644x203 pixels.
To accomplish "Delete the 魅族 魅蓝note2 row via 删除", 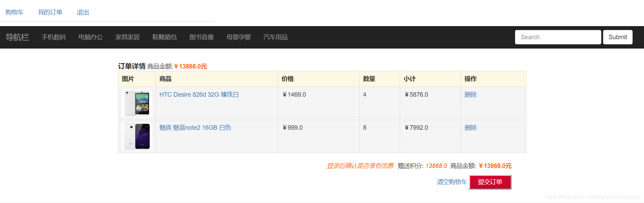I will click(x=471, y=128).
